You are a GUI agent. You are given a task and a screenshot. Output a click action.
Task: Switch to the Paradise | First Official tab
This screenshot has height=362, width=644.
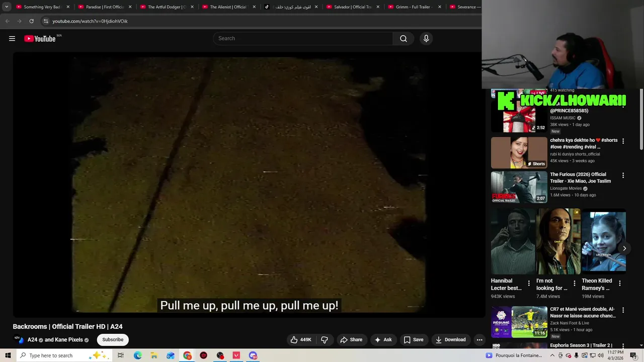point(105,7)
